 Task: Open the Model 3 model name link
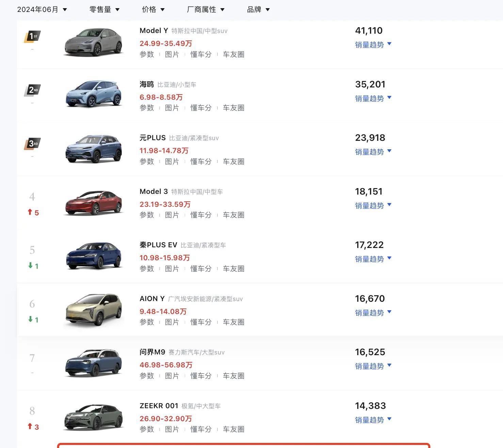(153, 192)
